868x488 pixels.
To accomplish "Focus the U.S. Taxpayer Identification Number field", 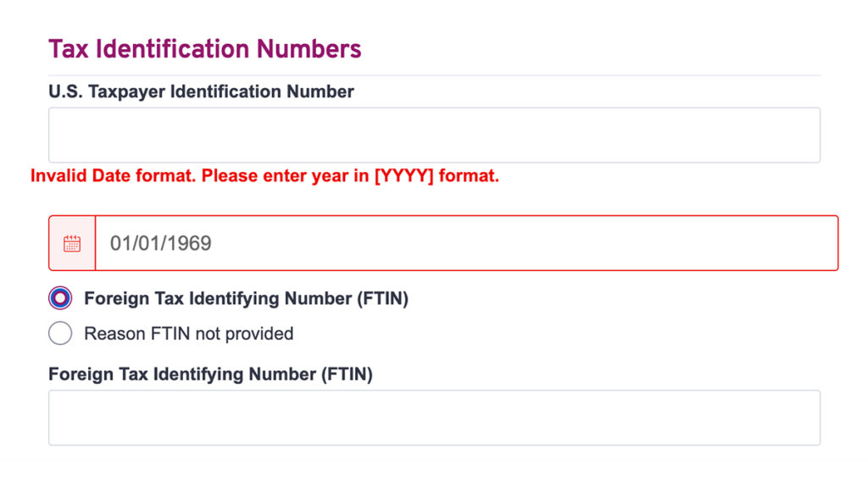I will tap(435, 135).
